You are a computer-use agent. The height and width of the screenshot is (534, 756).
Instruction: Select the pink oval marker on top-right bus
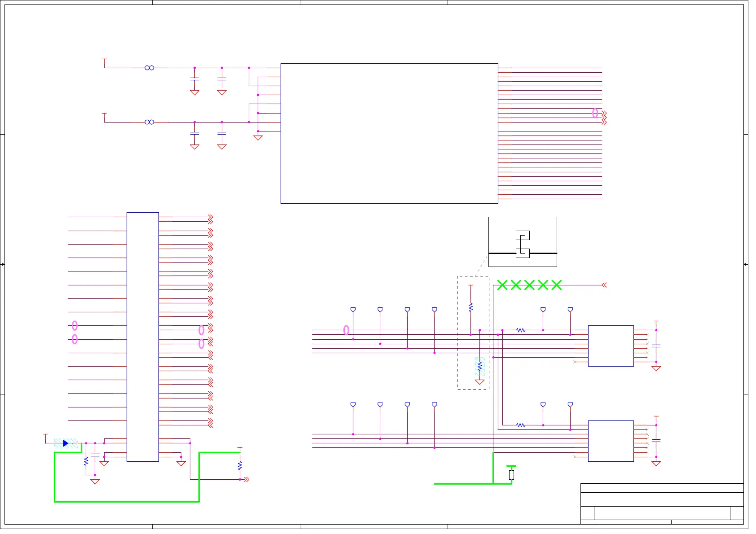tap(595, 113)
